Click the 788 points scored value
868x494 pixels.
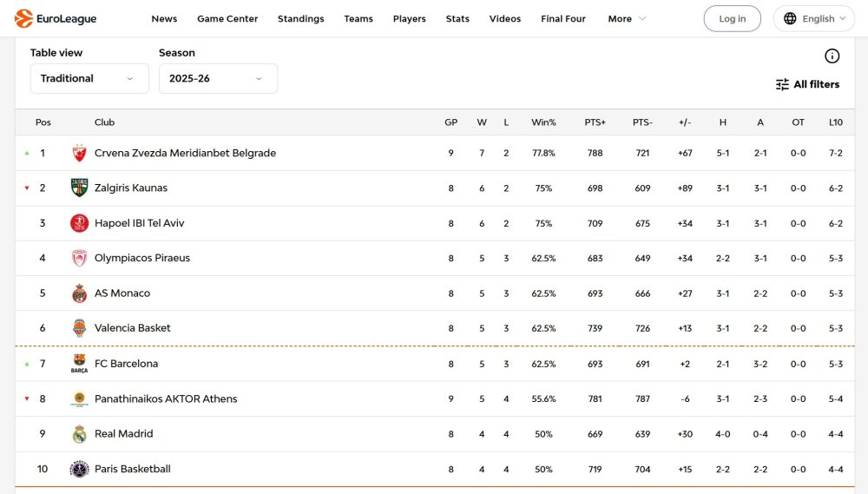tap(595, 153)
